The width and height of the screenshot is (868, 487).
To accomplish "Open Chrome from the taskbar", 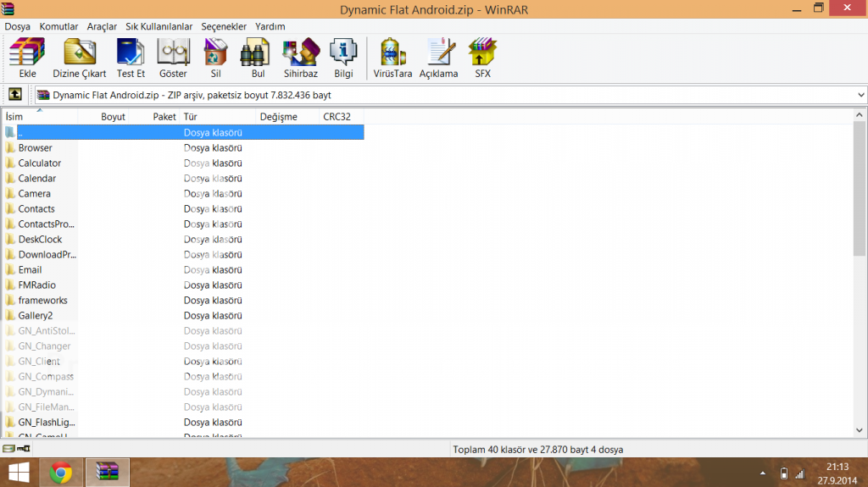I will coord(60,472).
